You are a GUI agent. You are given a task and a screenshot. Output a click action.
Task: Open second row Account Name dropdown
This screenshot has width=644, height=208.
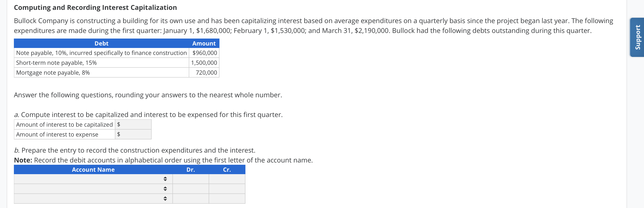point(93,189)
